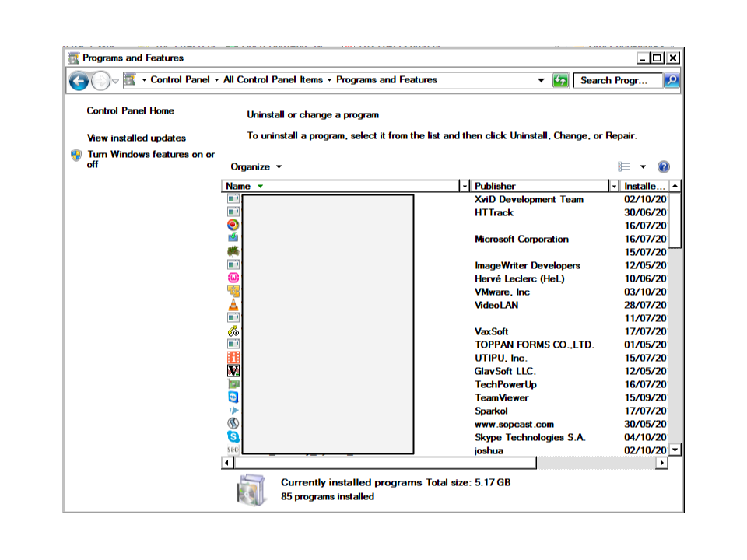Select the date 15/09 in TeamViewer row
Image resolution: width=747 pixels, height=560 pixels.
(645, 397)
